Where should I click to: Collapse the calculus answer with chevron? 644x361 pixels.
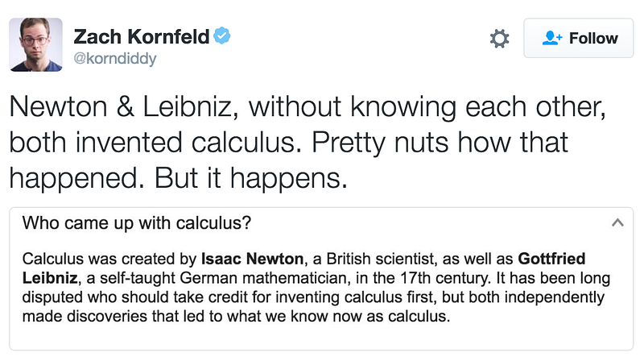pyautogui.click(x=617, y=223)
